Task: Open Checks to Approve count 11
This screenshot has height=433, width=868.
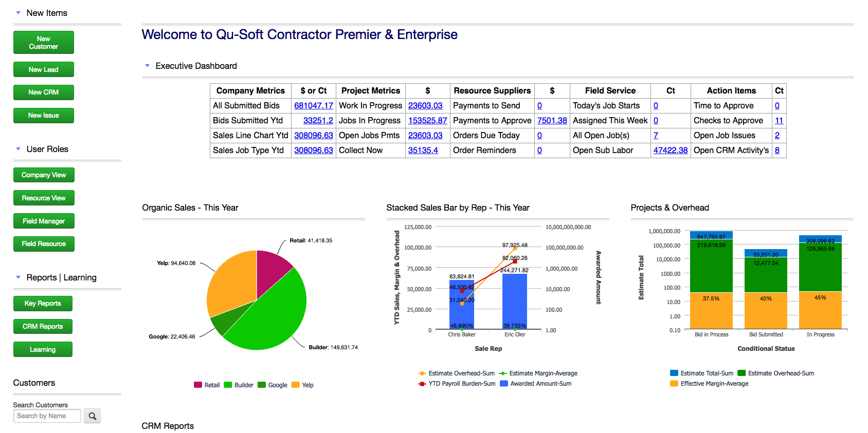Action: [x=779, y=120]
